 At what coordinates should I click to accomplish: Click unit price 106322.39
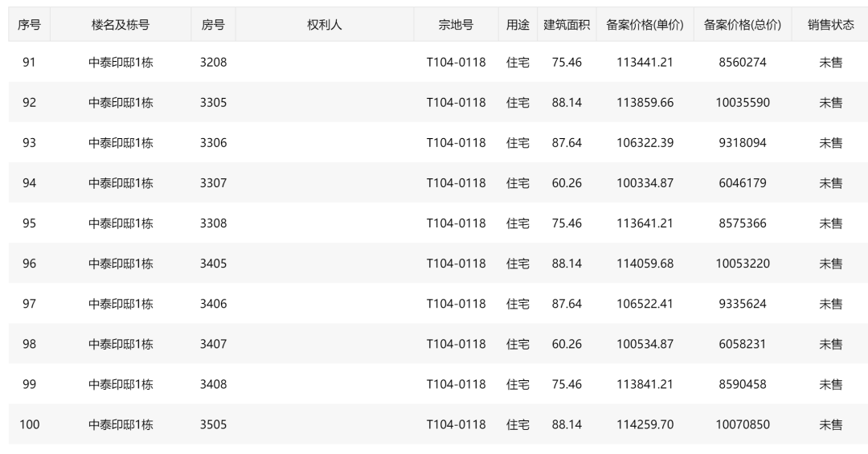pos(645,143)
